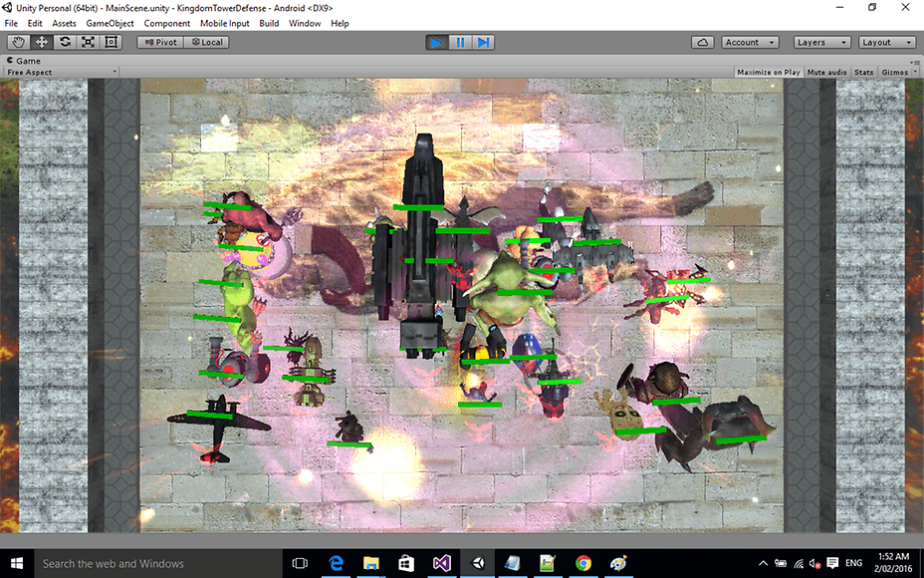Select the Hand tool in Unity toolbar
The width and height of the screenshot is (924, 578).
(x=18, y=42)
